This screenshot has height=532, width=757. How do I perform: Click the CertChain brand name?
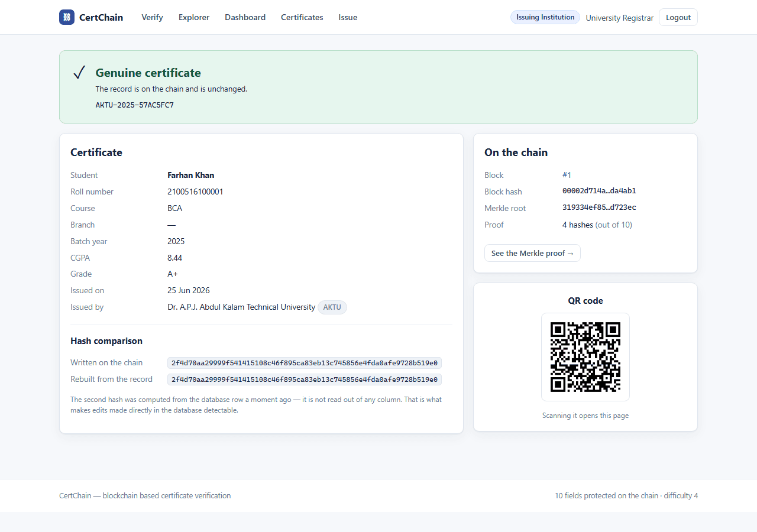click(101, 17)
